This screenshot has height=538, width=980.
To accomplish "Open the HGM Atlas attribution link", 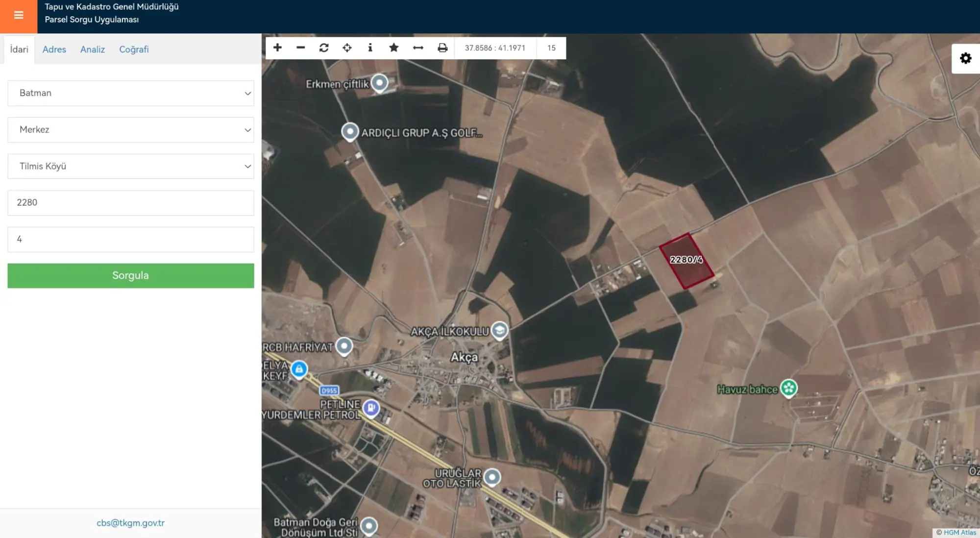I will [959, 533].
